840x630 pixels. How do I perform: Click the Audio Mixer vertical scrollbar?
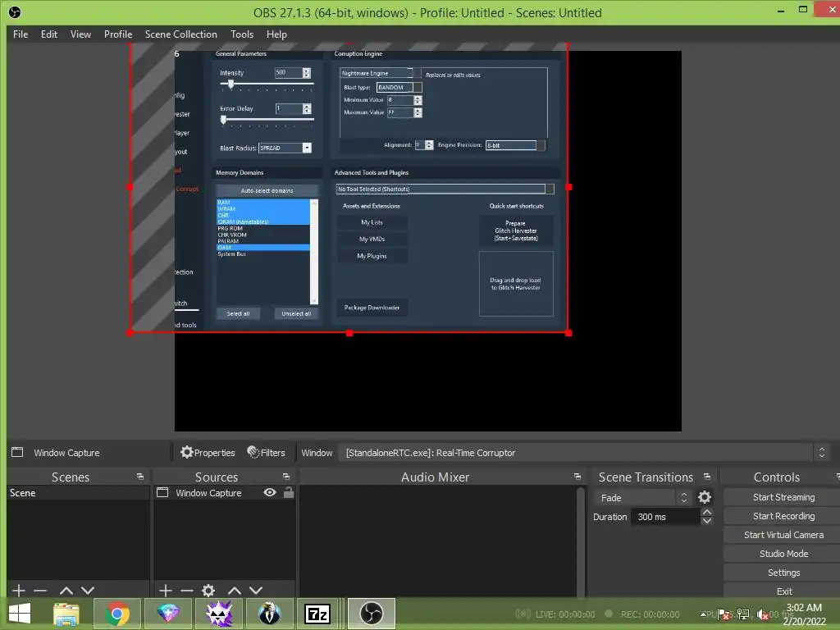coord(580,541)
